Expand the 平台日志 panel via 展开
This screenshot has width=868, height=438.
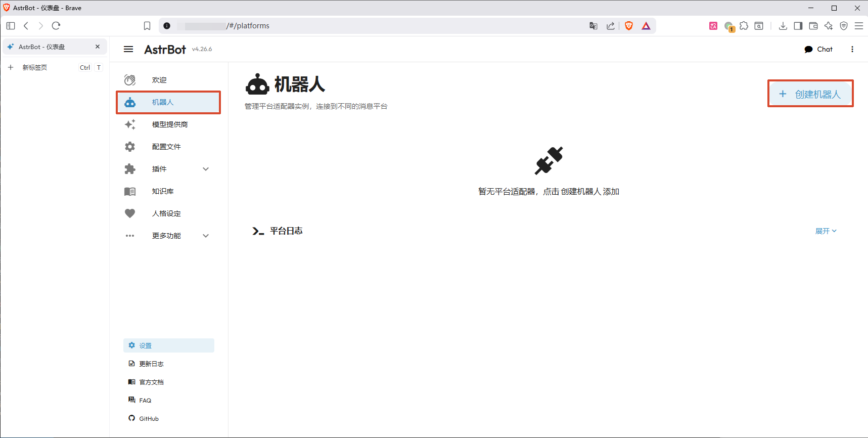pyautogui.click(x=826, y=231)
